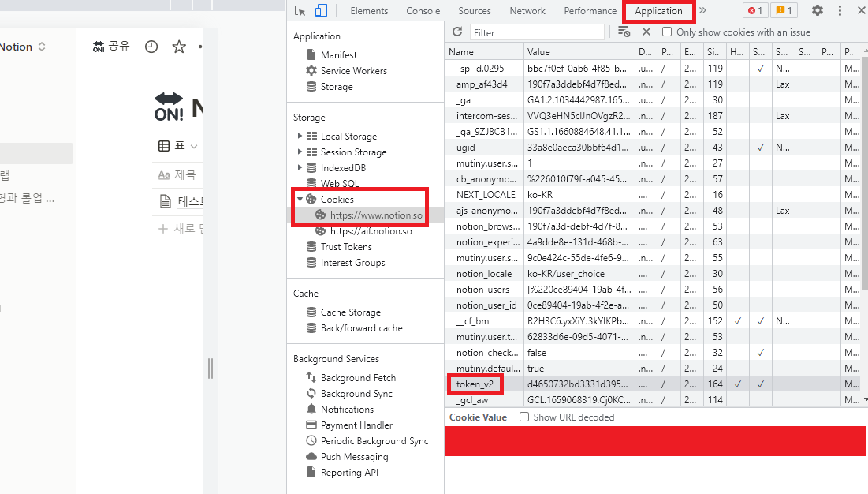
Task: Open the Notion workspace switcher chevrons
Action: [42, 47]
